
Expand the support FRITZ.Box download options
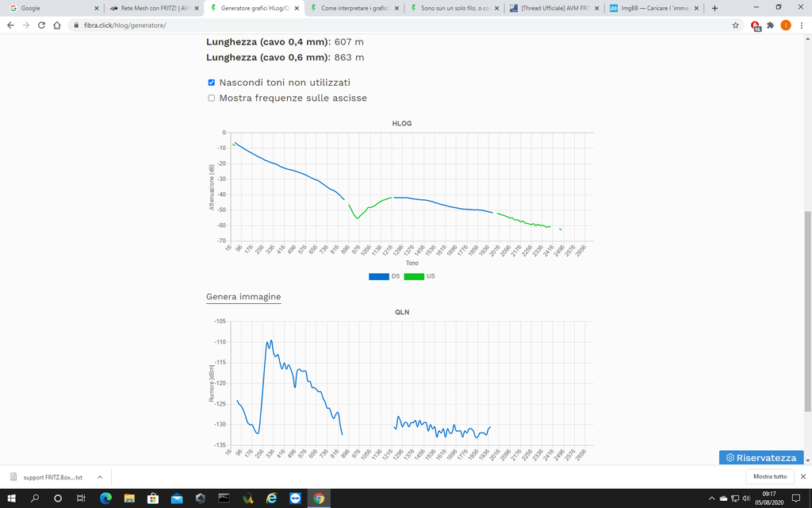point(100,477)
